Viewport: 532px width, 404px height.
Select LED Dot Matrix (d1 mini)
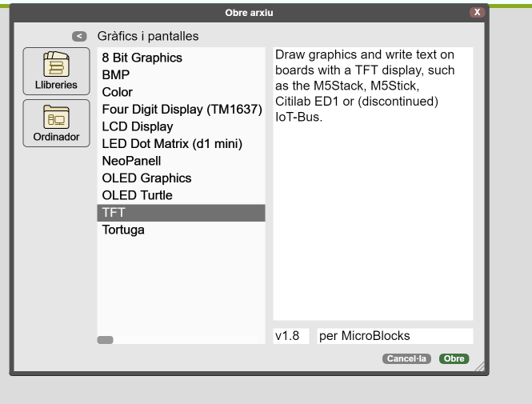171,144
